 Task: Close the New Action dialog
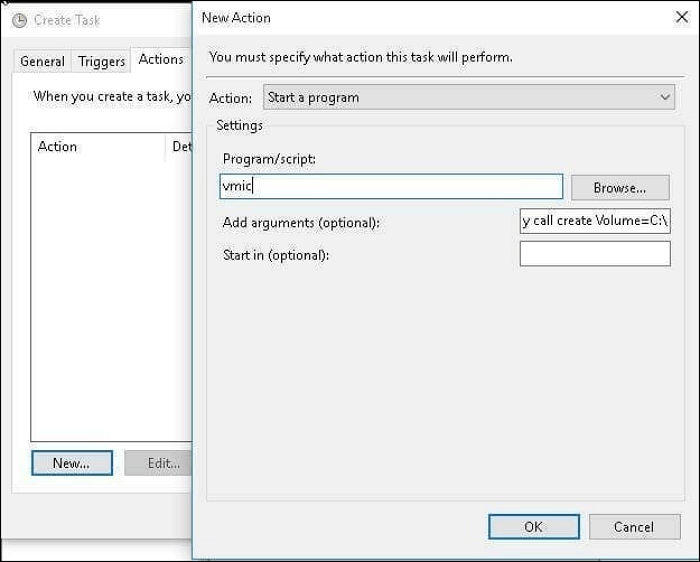click(682, 17)
